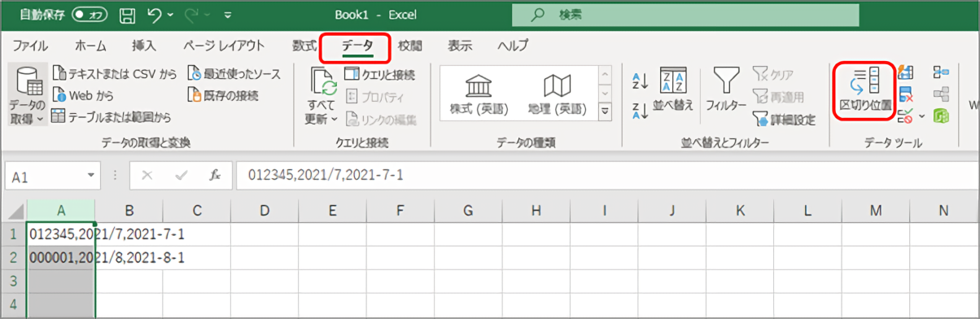Click the Select All corner triangle
This screenshot has width=980, height=319.
coord(14,211)
